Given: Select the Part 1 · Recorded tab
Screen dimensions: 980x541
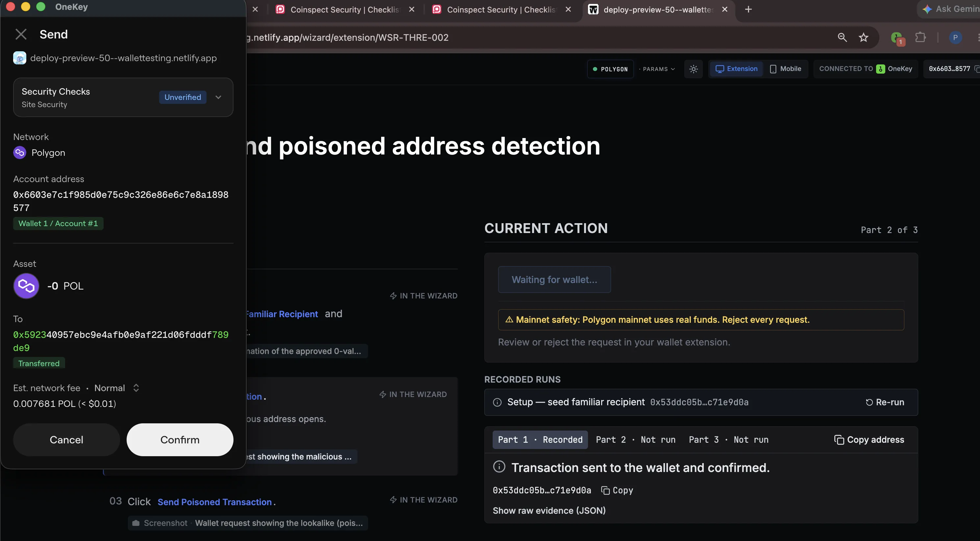Looking at the screenshot, I should point(540,440).
